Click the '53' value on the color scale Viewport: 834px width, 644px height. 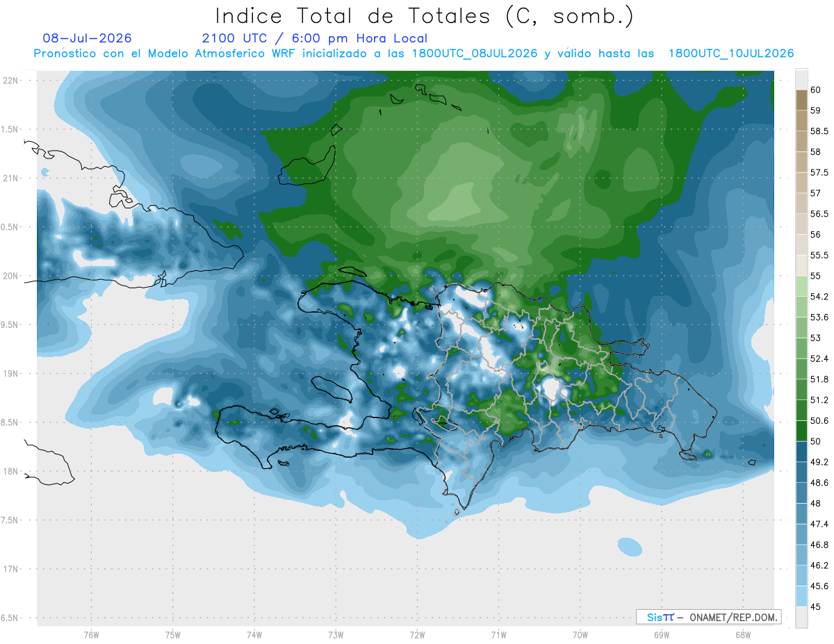815,338
